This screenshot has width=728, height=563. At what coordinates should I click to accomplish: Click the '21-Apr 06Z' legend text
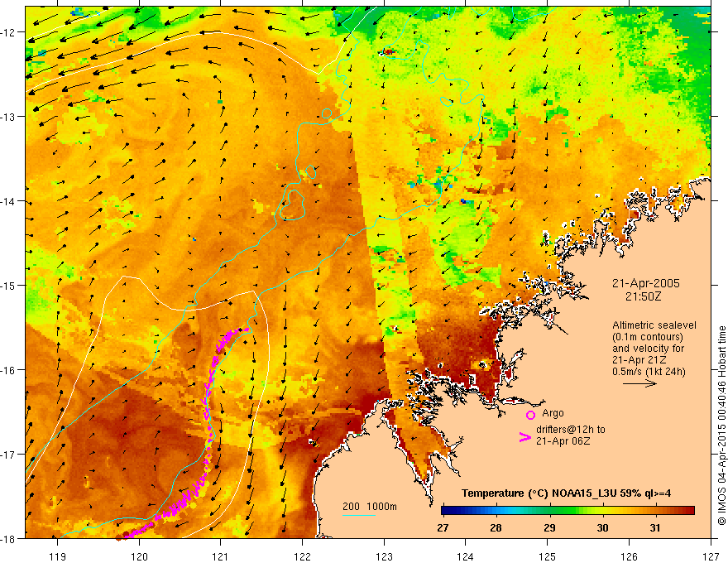(563, 441)
